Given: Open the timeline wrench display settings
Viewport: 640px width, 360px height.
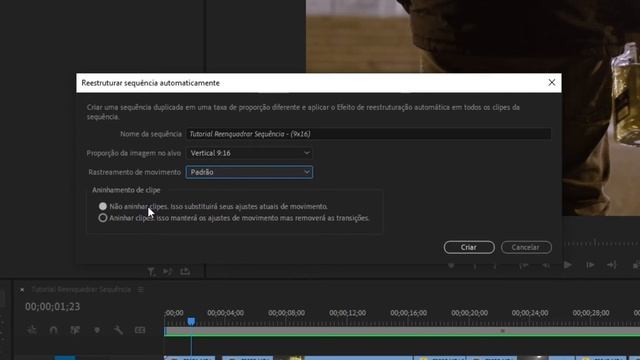Looking at the screenshot, I should [118, 330].
